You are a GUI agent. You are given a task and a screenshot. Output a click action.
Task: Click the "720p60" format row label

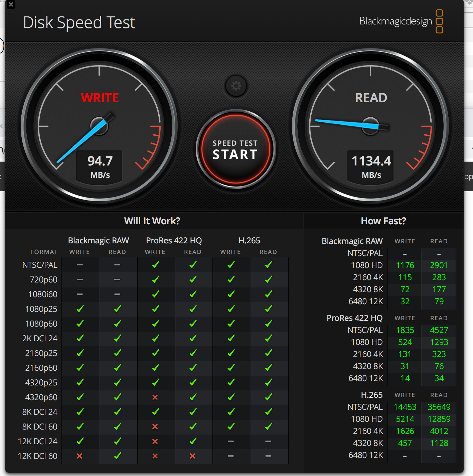[x=43, y=279]
